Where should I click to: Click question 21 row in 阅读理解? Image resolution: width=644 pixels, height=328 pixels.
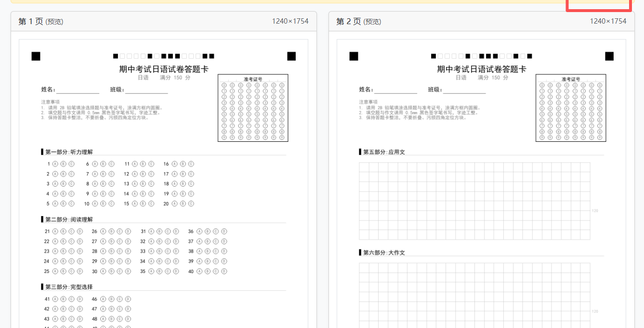point(64,232)
